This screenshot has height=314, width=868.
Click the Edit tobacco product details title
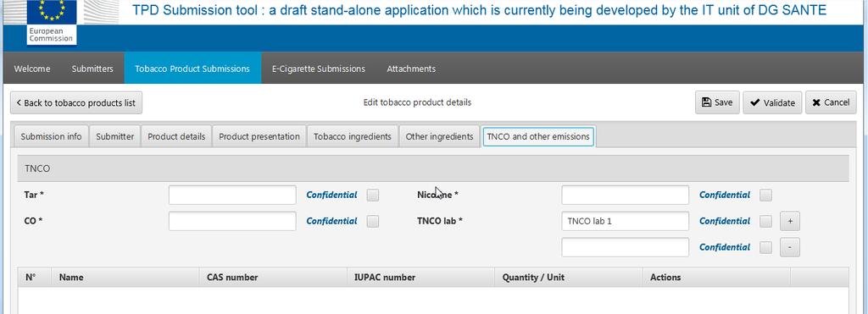(417, 102)
